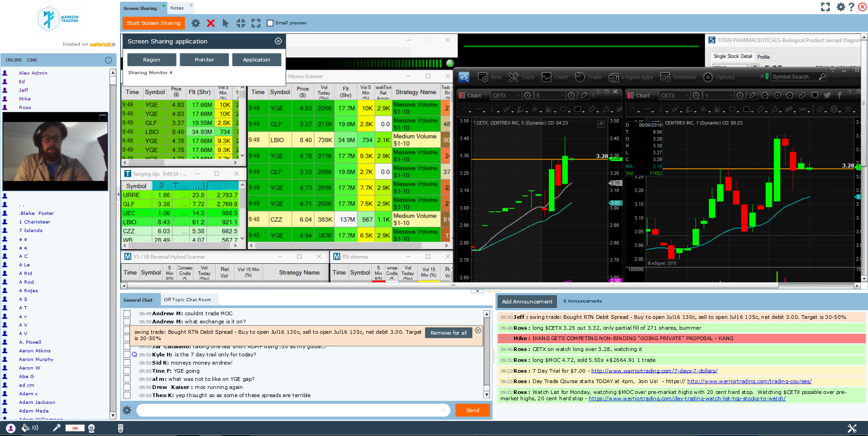Open the Profile tab in Titan Pharmaceuticals window
Screen dimensions: 868x436
pos(763,57)
